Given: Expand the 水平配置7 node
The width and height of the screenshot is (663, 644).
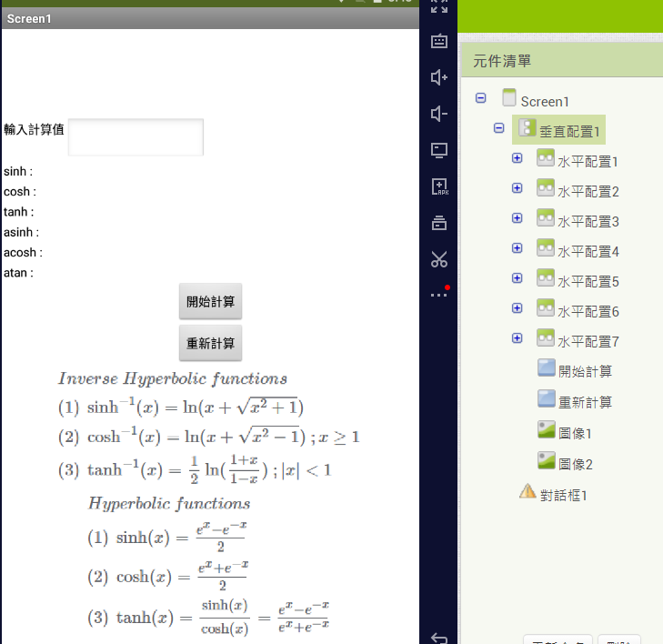Looking at the screenshot, I should (x=517, y=338).
